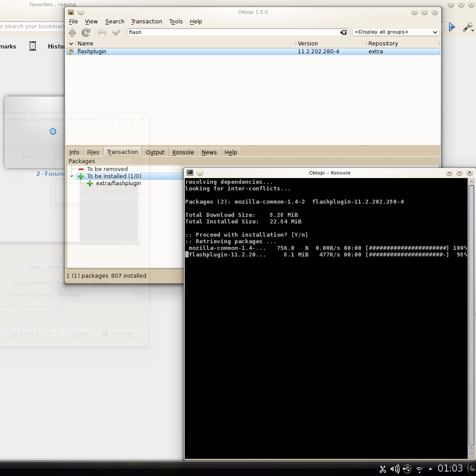Open the Oktopi window menu icon in title bar

coord(71,12)
